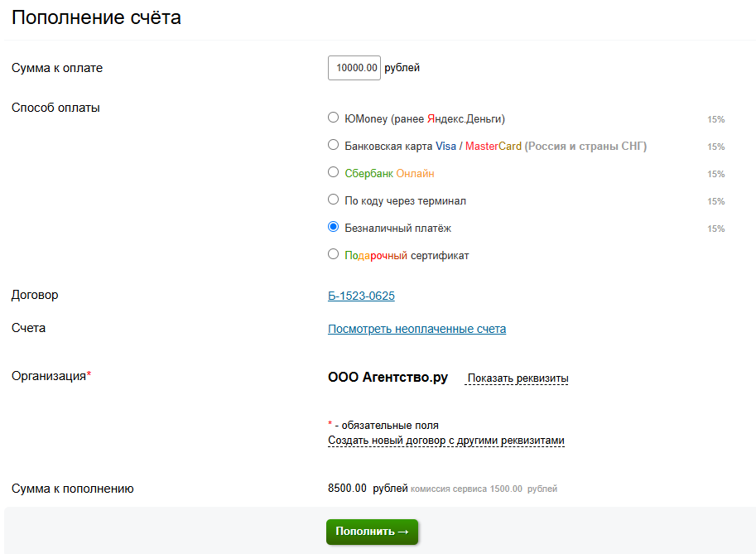756x554 pixels.
Task: Pick По коду через терминал radio option
Action: coord(333,199)
